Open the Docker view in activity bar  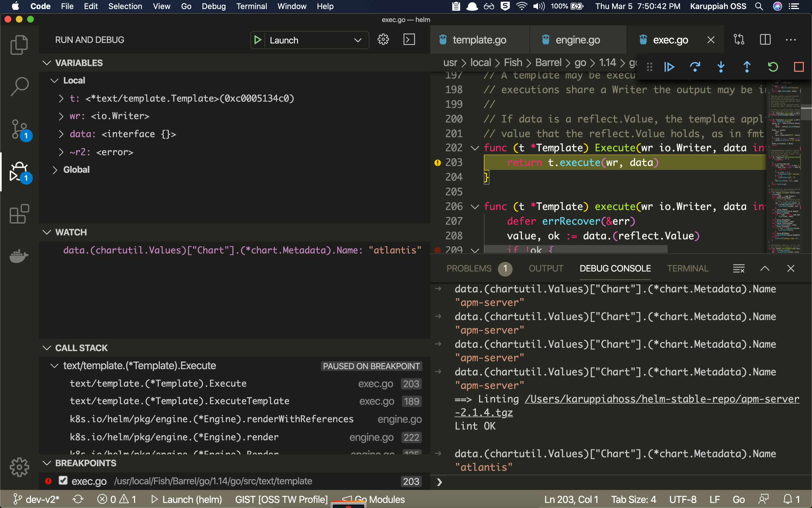pos(19,256)
